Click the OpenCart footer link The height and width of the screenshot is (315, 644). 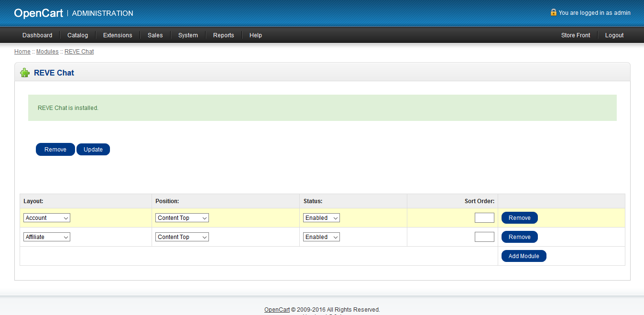coord(277,310)
